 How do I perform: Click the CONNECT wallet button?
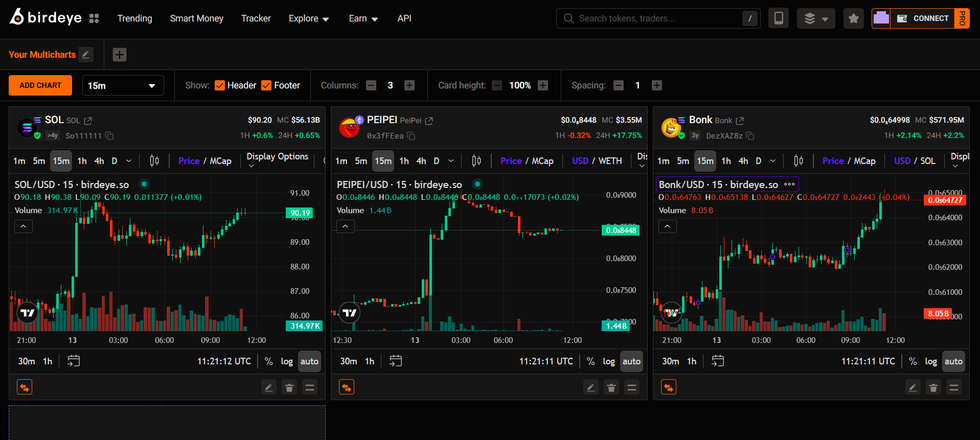[923, 18]
